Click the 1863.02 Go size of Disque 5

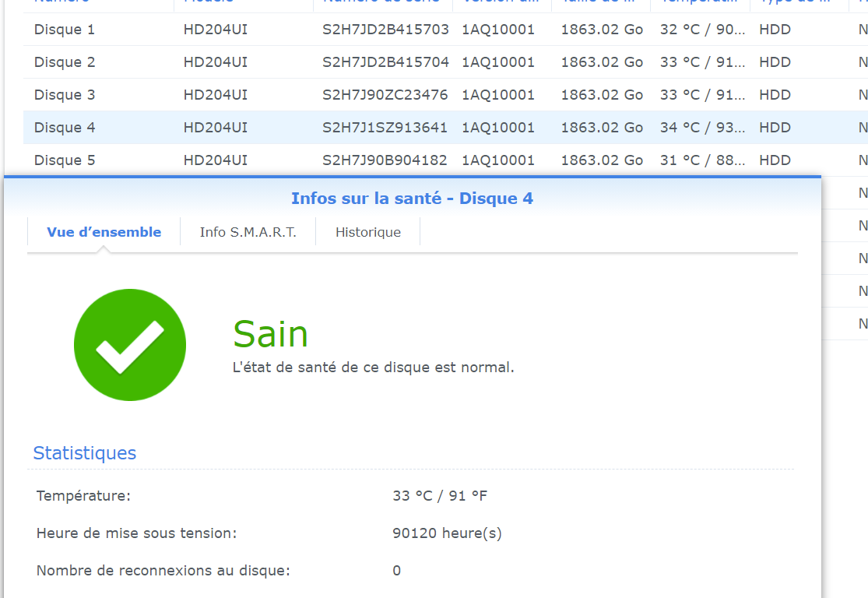point(602,160)
